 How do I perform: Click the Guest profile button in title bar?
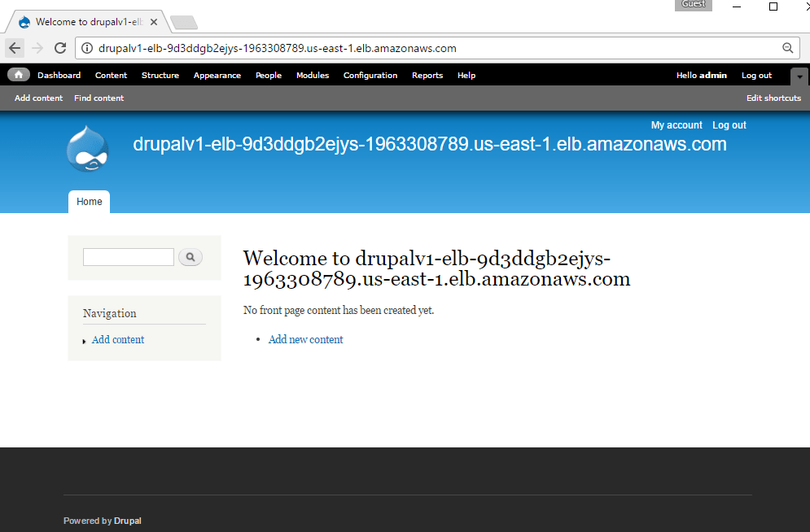[693, 5]
